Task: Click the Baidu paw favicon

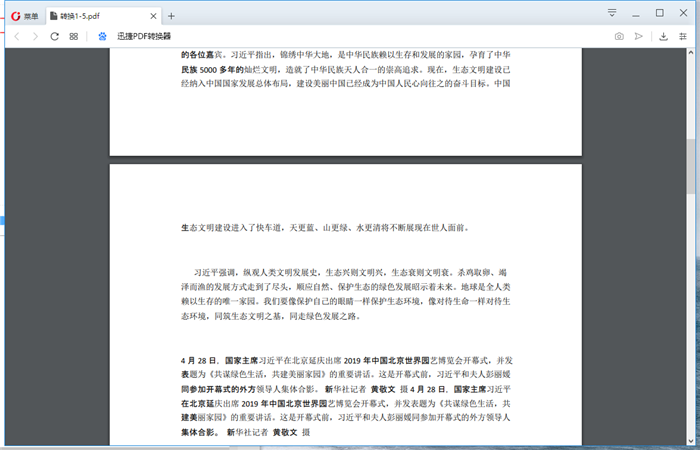Action: (103, 36)
